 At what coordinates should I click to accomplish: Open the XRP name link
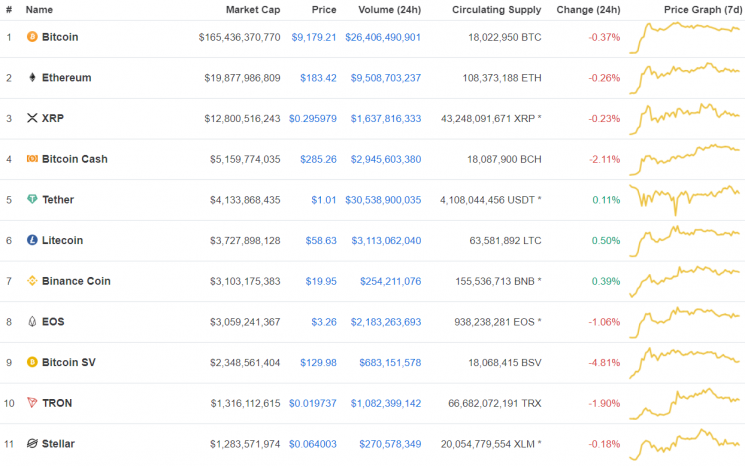[53, 118]
